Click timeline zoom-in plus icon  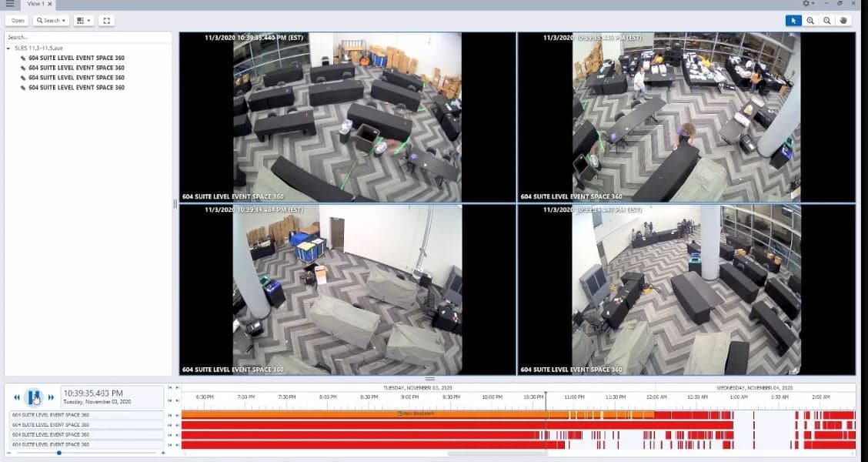[x=162, y=453]
